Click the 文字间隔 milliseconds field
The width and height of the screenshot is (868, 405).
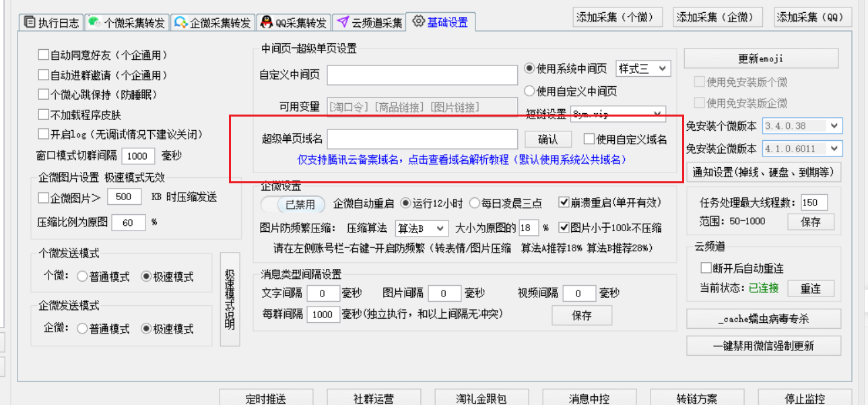[323, 293]
